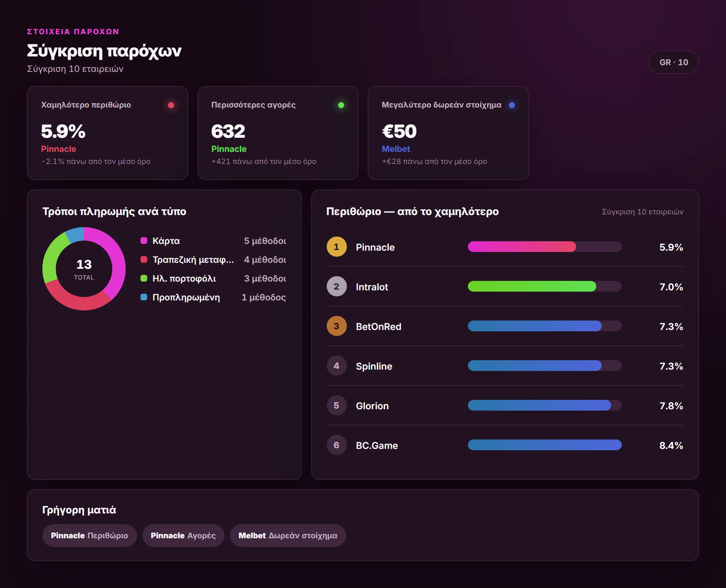Click the red Τραπεζική μεταφ... legend swatch

click(144, 259)
